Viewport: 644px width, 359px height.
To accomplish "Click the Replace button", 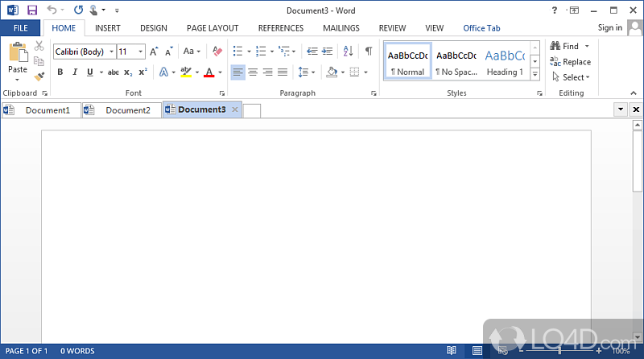I will point(571,62).
